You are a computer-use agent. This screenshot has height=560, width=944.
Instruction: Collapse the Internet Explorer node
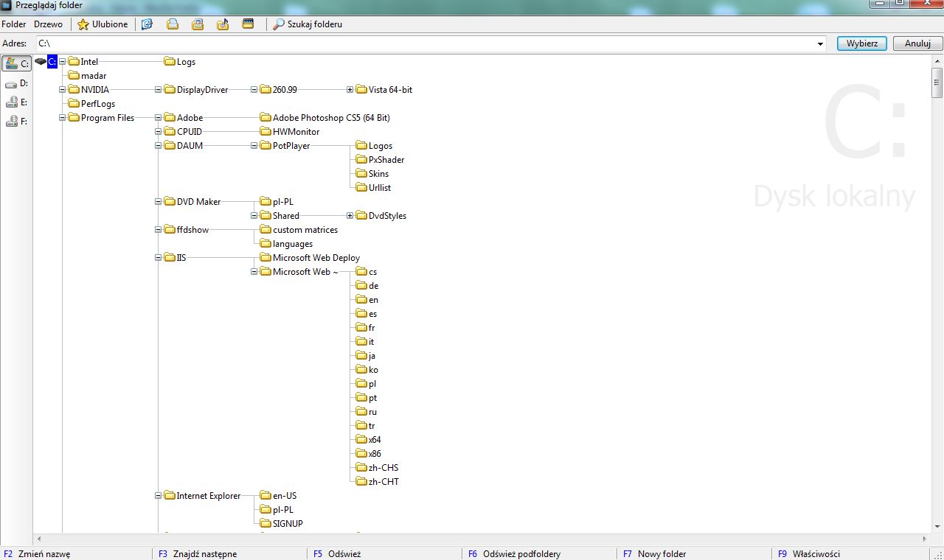tap(159, 496)
